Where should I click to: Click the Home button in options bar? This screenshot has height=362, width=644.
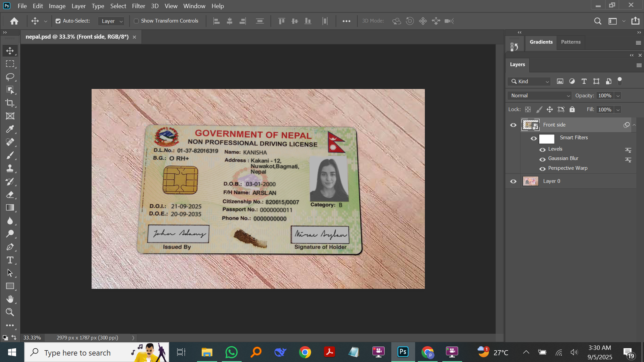pyautogui.click(x=14, y=21)
